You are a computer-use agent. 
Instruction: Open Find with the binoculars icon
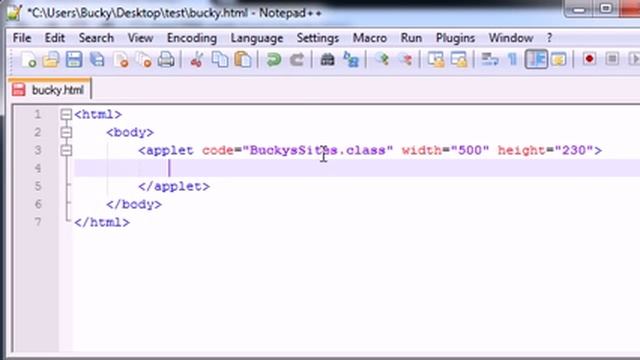[x=327, y=60]
